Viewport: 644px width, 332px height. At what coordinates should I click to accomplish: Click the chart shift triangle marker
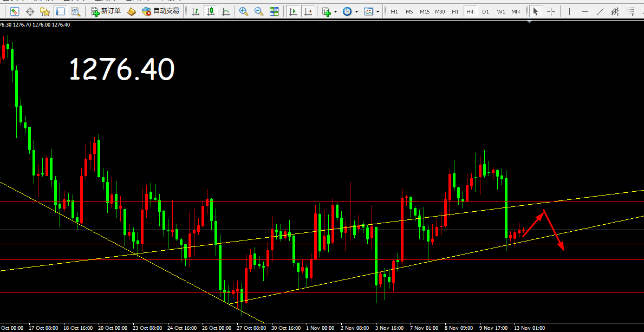click(529, 22)
